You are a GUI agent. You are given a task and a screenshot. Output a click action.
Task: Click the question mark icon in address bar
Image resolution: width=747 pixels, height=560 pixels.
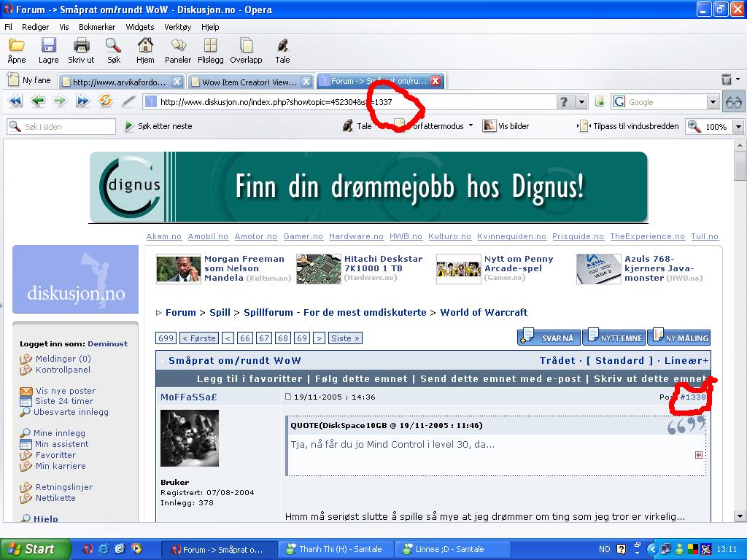click(x=564, y=102)
